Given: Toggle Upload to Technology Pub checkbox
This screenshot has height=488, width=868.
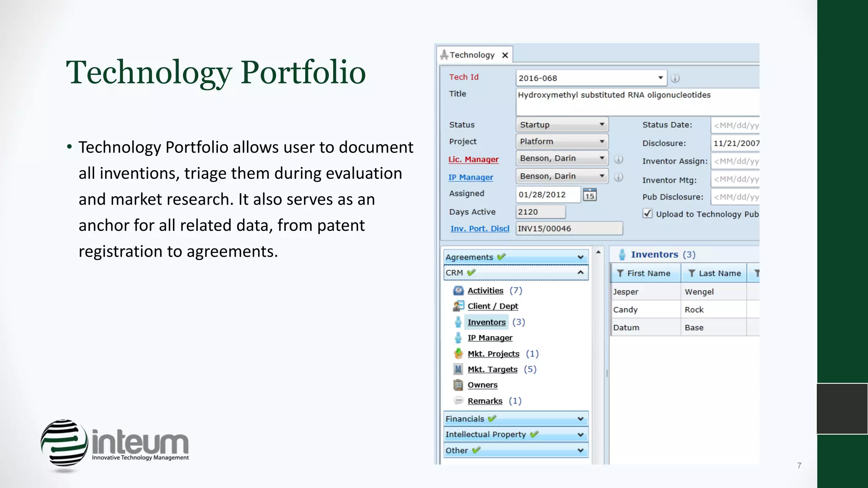Looking at the screenshot, I should [x=648, y=213].
